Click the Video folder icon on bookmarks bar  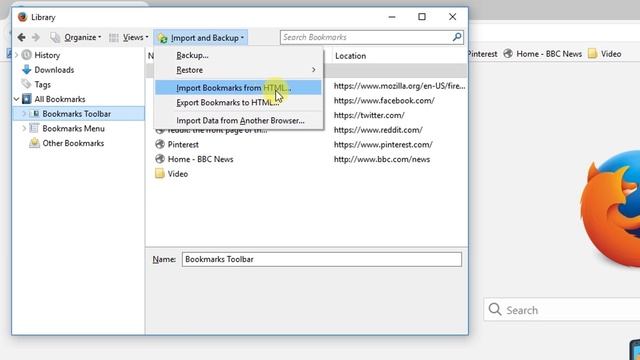pyautogui.click(x=592, y=53)
